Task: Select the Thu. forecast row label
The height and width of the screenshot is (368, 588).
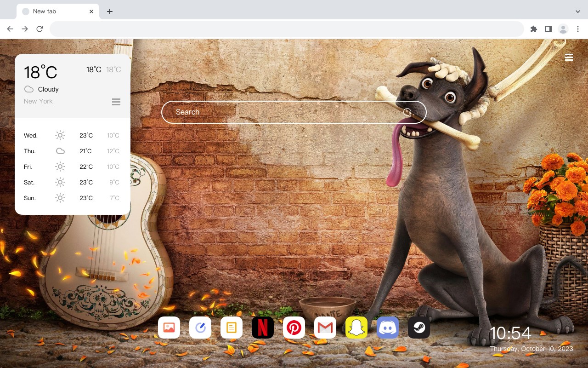Action: (x=30, y=151)
